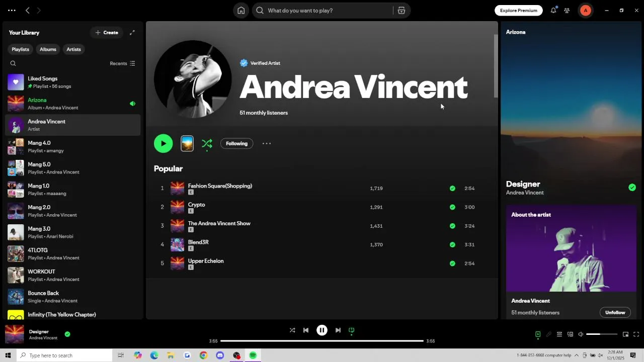
Task: Search within Your Library
Action: pyautogui.click(x=13, y=63)
